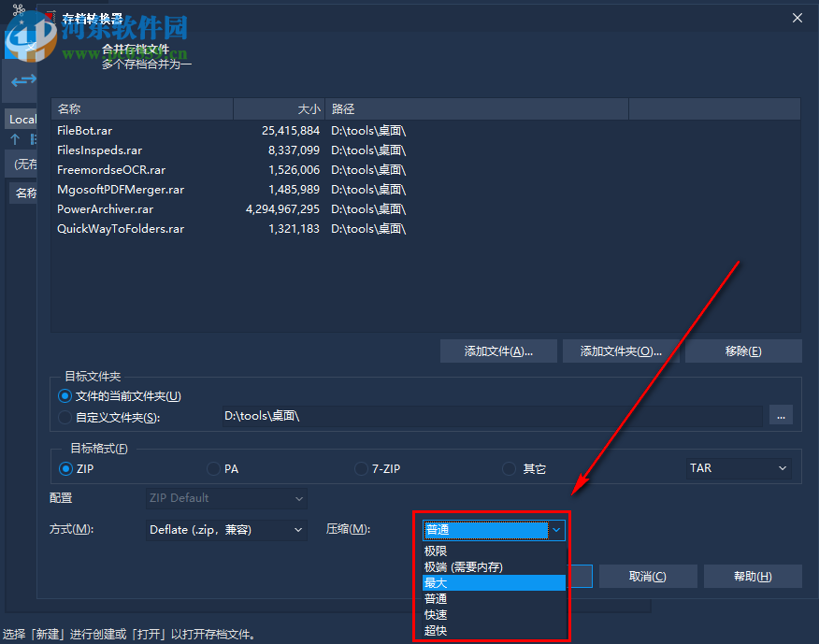Click the list view icon beside the up arrow
This screenshot has width=819, height=644.
(x=33, y=138)
